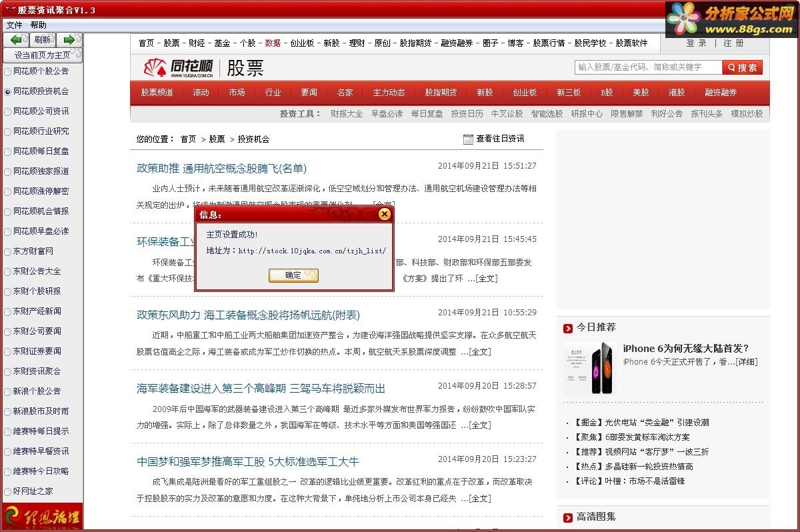This screenshot has height=532, width=800.
Task: Open article 政策助推 通用航空概念股腾飞(名单)
Action: pos(222,169)
